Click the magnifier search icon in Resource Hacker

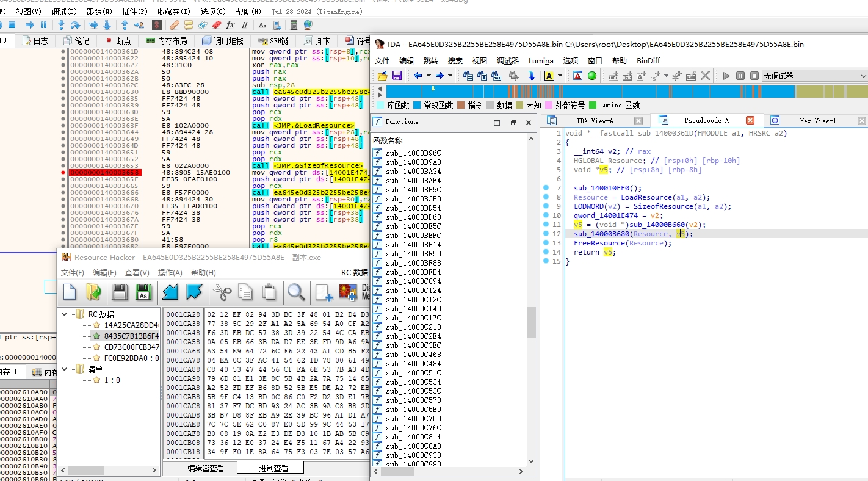pos(296,292)
